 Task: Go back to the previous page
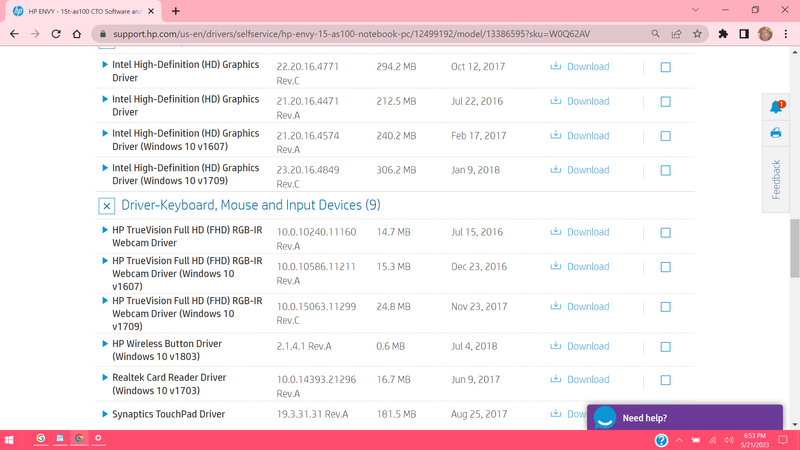[14, 34]
